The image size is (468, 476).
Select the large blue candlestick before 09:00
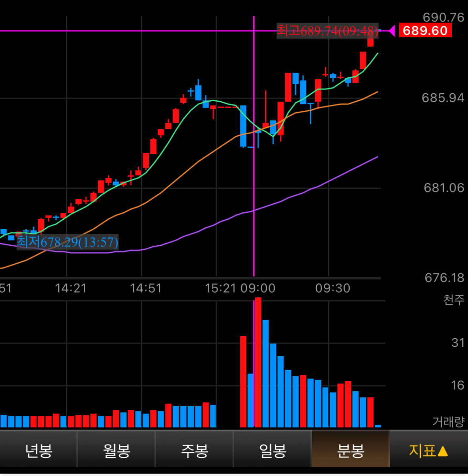click(x=243, y=126)
